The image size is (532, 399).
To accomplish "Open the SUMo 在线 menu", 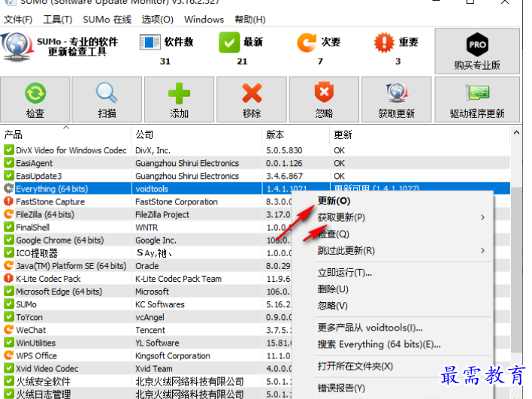I will [107, 20].
